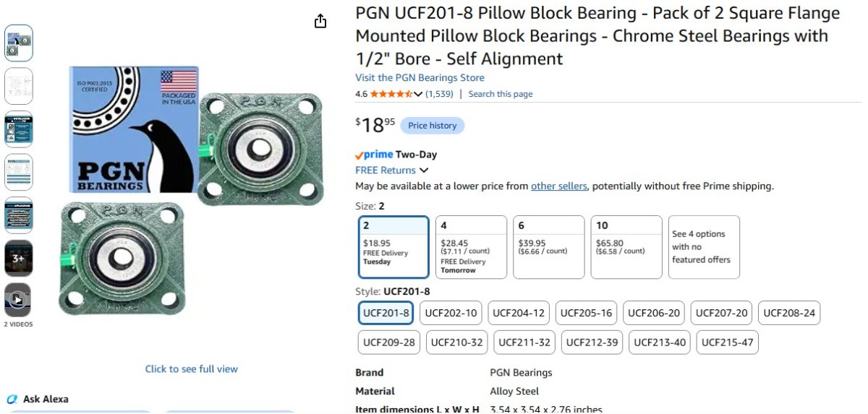Screen dimensions: 868x414
Task: Select the UCF208-24 style option
Action: (789, 313)
